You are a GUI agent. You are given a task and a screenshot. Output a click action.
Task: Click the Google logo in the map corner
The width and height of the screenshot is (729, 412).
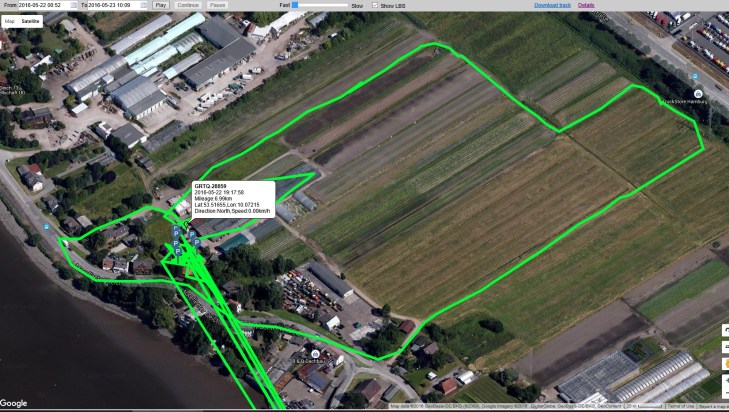coord(14,403)
